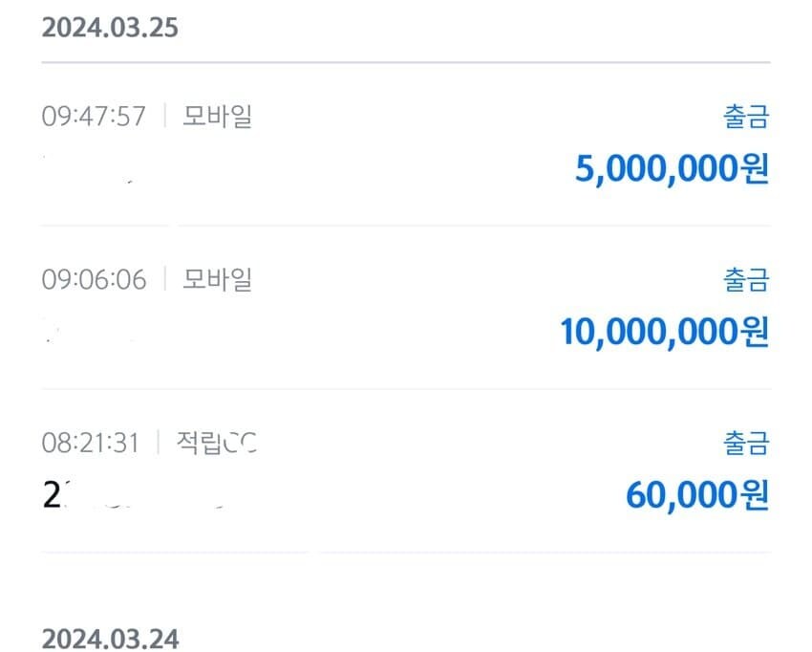Click 출금 label above 10,000,000원

click(745, 281)
